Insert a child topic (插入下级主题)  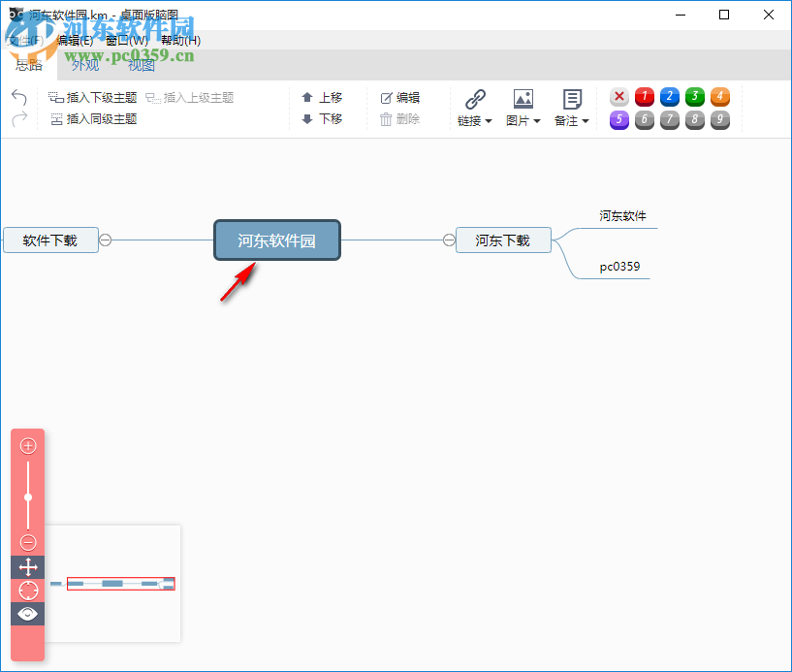pos(92,98)
